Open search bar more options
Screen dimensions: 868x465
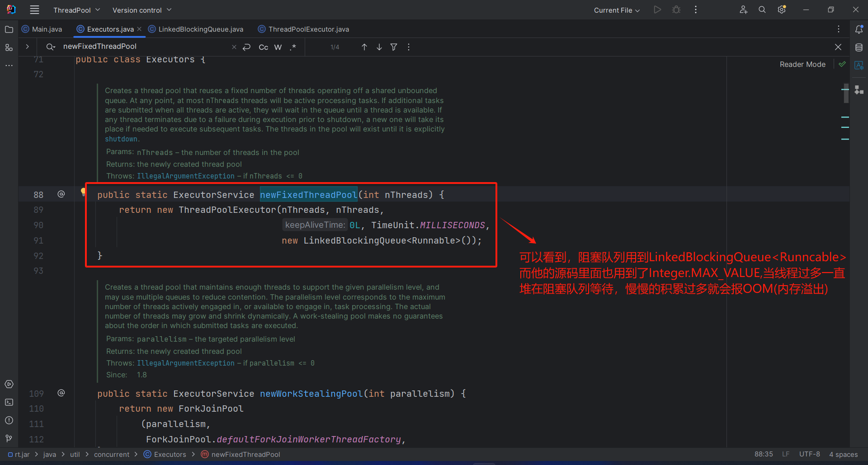point(409,47)
